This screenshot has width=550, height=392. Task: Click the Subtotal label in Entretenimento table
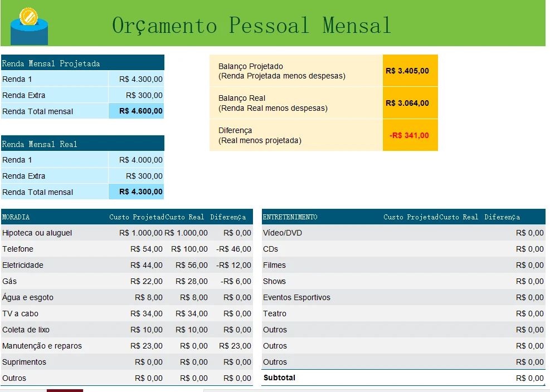point(279,378)
